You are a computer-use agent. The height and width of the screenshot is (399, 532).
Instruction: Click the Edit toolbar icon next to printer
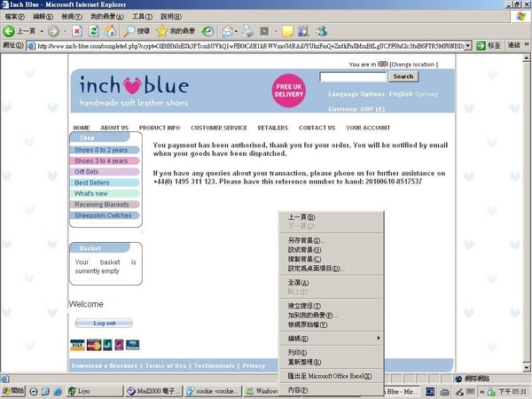click(264, 32)
